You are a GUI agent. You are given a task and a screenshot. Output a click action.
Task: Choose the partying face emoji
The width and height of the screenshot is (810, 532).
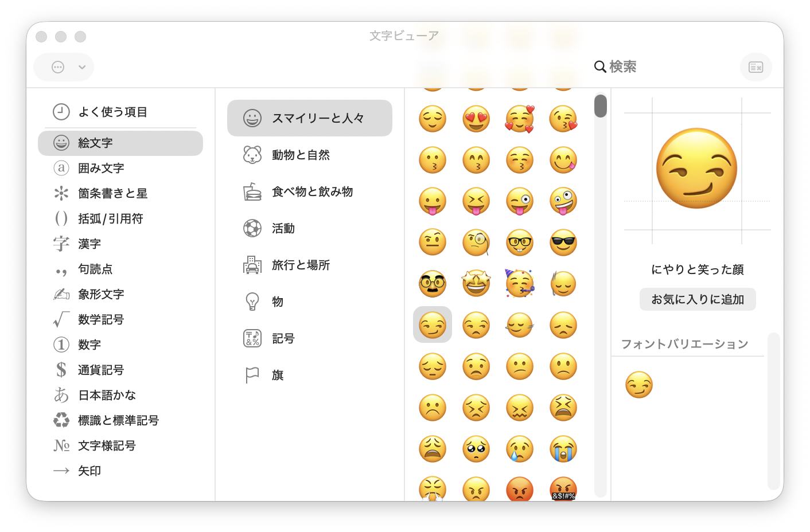click(520, 284)
